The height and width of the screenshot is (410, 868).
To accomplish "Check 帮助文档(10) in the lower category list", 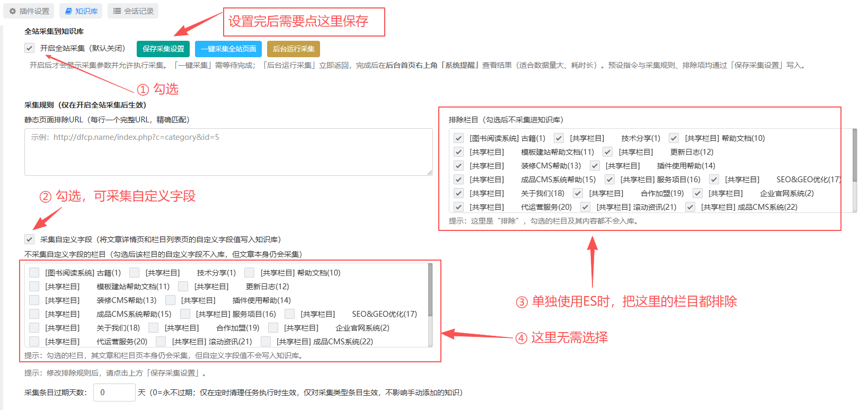I will (250, 273).
